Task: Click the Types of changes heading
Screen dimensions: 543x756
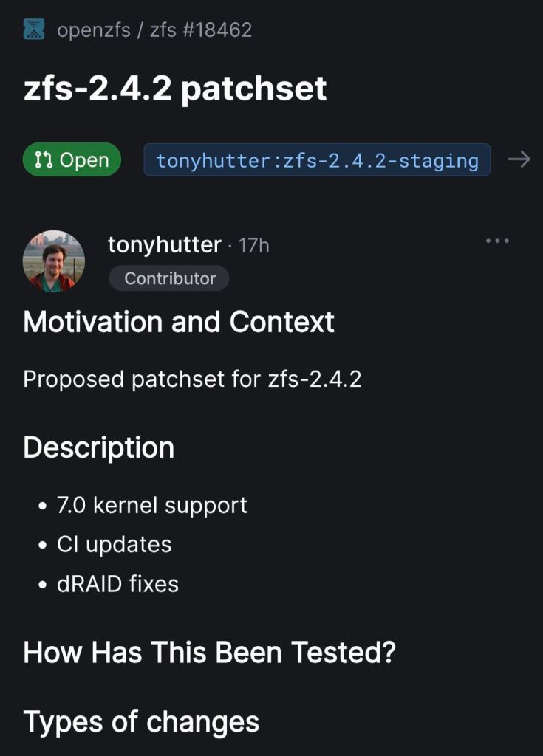Action: tap(141, 722)
